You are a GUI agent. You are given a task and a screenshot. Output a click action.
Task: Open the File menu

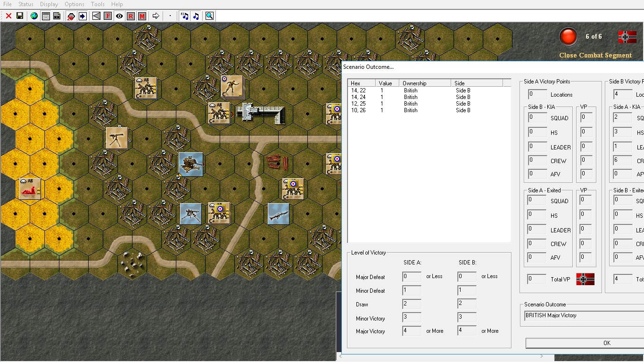(8, 4)
